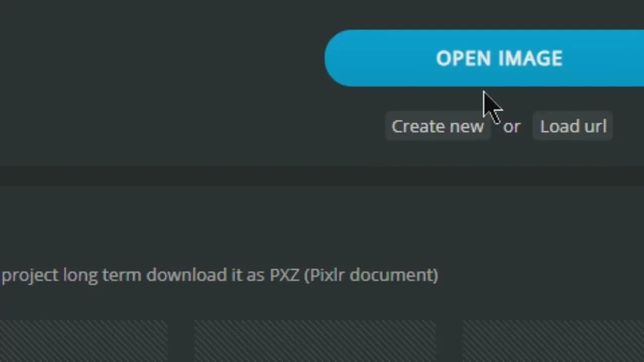The height and width of the screenshot is (362, 644).
Task: Click the '(Pixlr document)' text
Action: 371,275
